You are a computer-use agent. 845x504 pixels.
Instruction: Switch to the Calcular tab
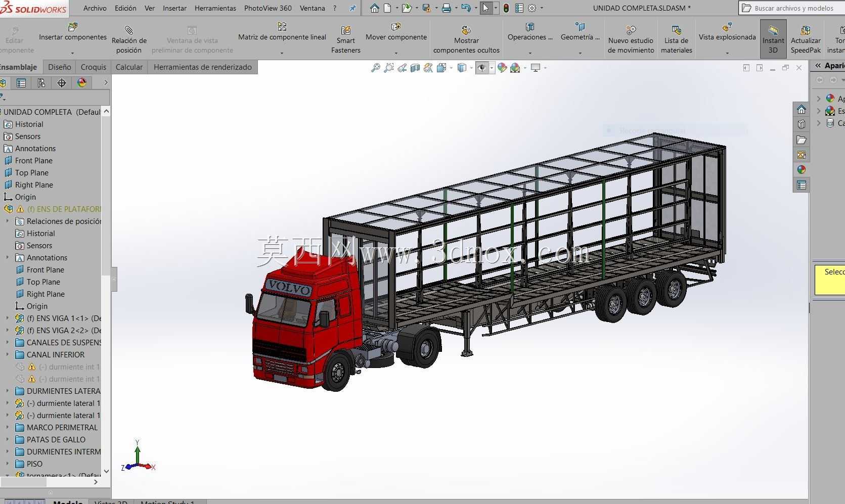pyautogui.click(x=129, y=67)
